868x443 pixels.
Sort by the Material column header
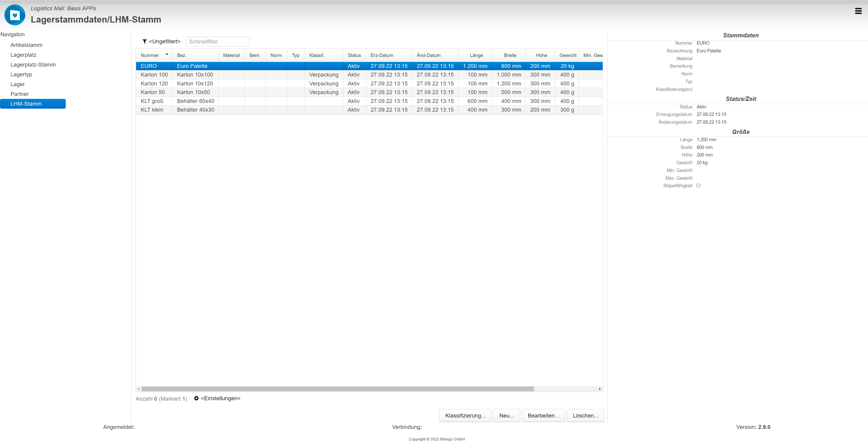pos(231,55)
